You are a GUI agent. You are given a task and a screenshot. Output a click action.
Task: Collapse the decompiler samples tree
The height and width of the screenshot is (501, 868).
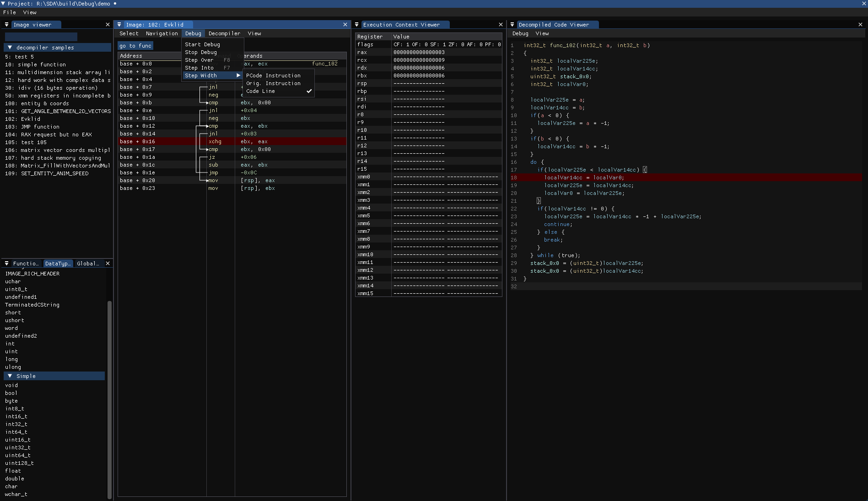click(10, 48)
